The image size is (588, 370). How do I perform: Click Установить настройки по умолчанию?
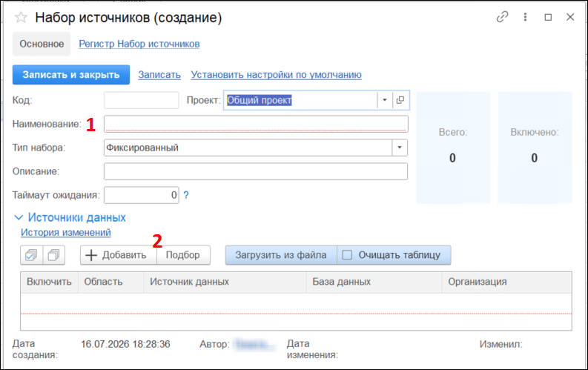tap(276, 75)
